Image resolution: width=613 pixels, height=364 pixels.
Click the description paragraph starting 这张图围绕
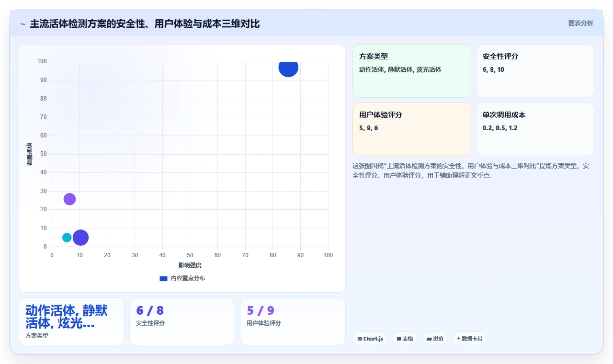[x=471, y=171]
